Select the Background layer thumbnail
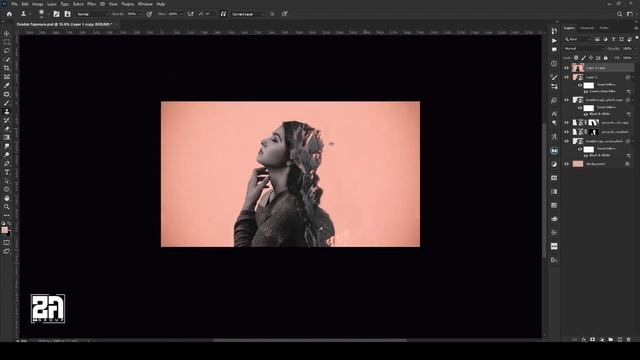The width and height of the screenshot is (640, 360). (x=578, y=164)
